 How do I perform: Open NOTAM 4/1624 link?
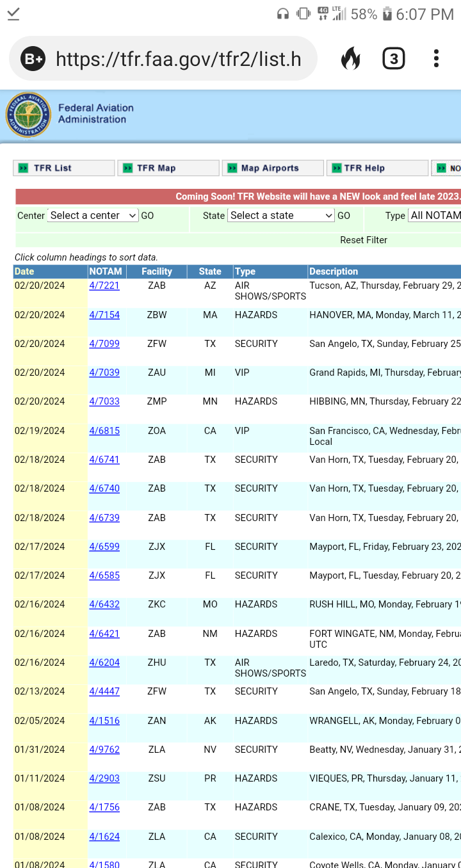point(104,837)
